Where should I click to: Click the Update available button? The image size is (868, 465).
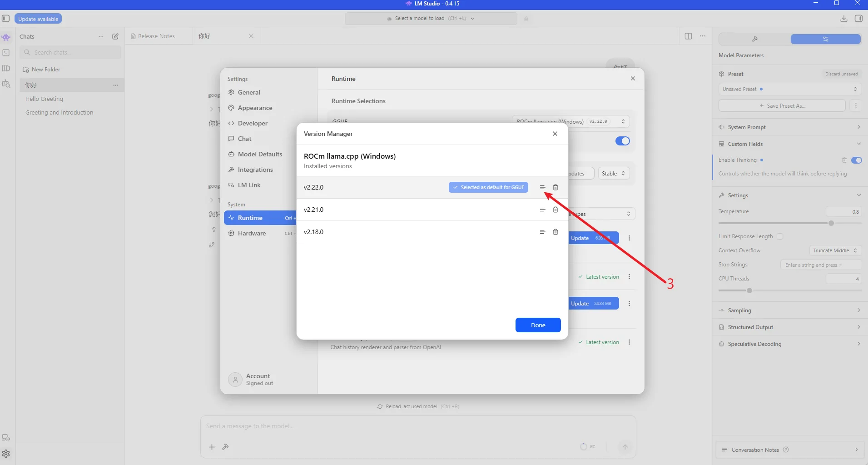coord(38,19)
